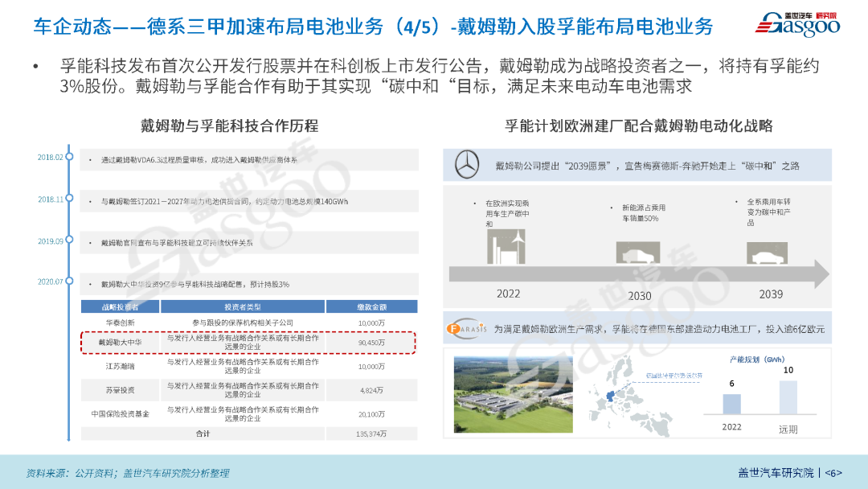Click the Farasis company logo

pyautogui.click(x=466, y=328)
